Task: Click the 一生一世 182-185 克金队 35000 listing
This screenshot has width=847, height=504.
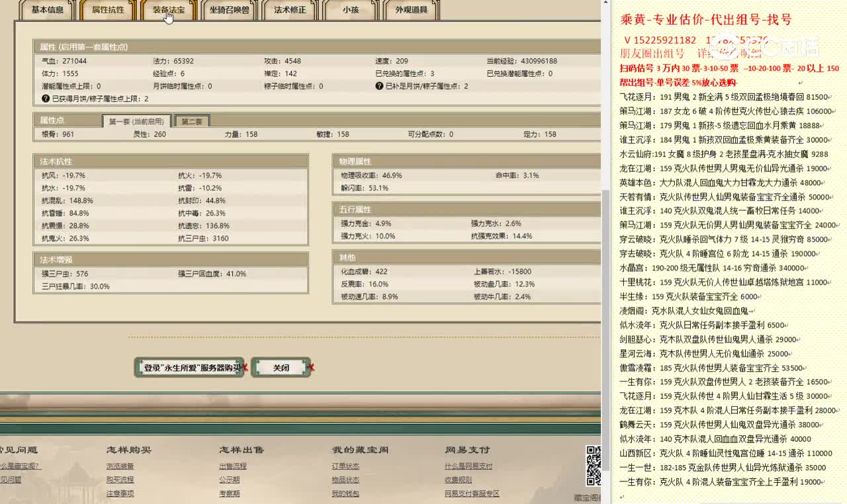Action: tap(723, 468)
